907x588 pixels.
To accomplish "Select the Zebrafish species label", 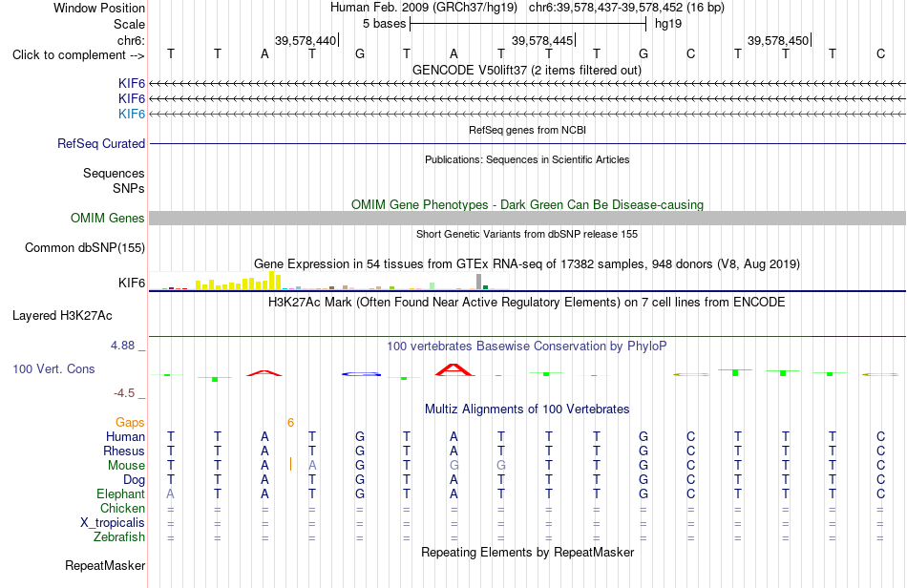I will coord(119,536).
